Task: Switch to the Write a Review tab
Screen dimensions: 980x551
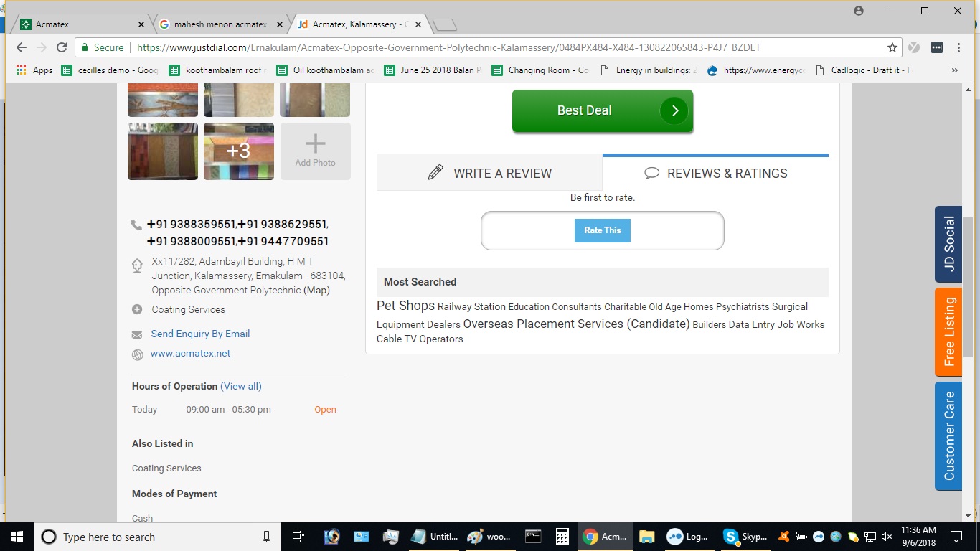Action: coord(489,173)
